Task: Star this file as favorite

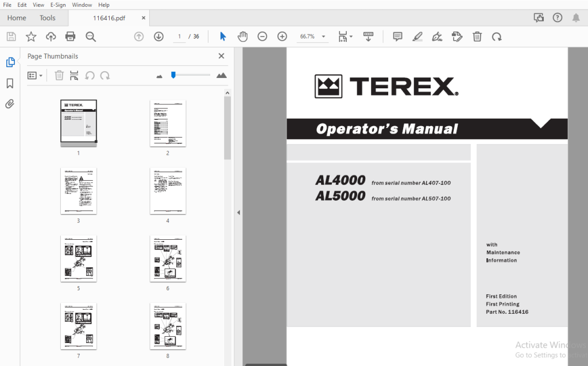Action: pos(31,37)
